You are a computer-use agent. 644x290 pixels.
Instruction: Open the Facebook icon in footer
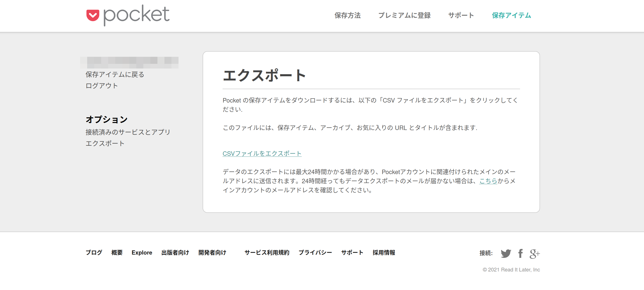pyautogui.click(x=521, y=253)
